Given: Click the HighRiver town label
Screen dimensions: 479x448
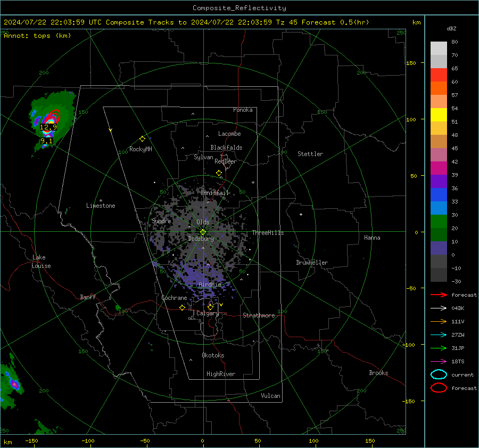Looking at the screenshot, I should pyautogui.click(x=221, y=374).
